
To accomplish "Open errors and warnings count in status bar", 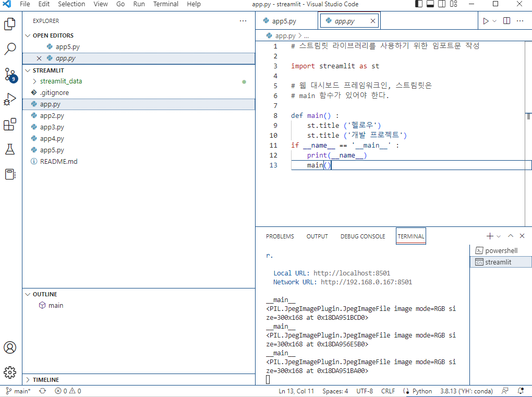I will tap(68, 391).
